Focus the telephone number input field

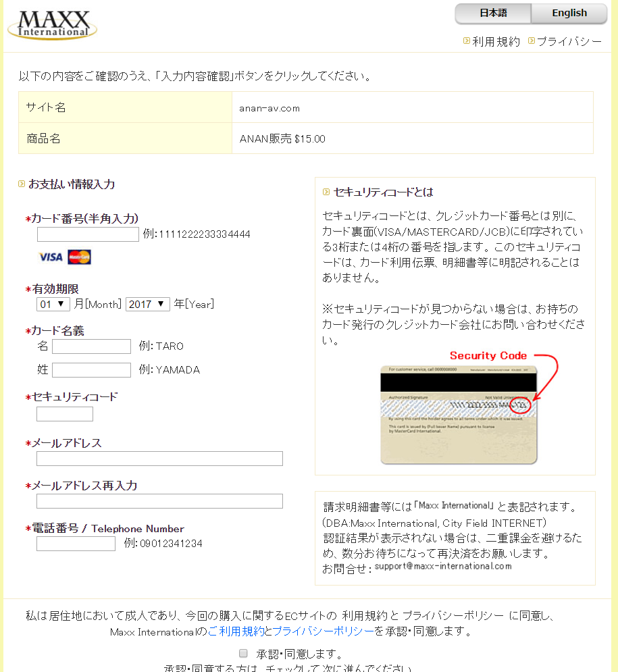tap(76, 544)
